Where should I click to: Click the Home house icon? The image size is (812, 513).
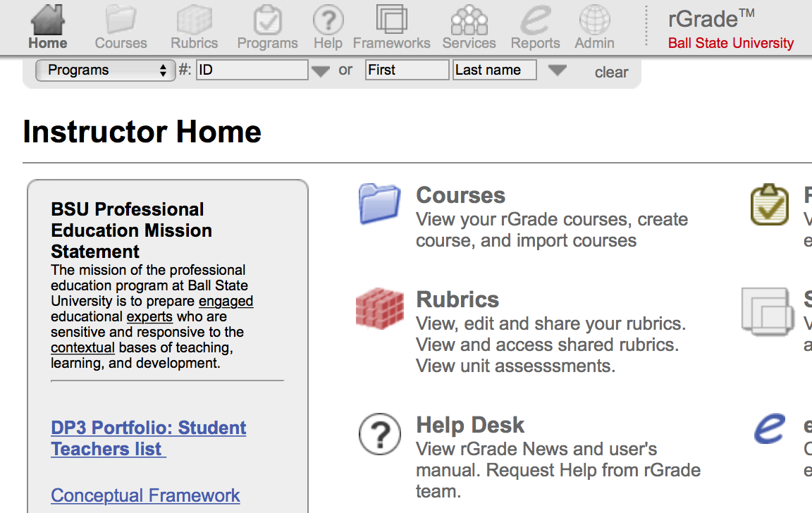pyautogui.click(x=47, y=20)
